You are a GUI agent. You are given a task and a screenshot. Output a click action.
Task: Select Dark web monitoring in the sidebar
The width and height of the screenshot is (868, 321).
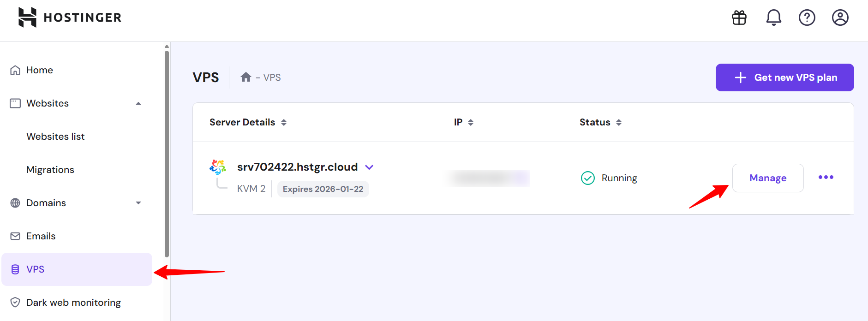coord(73,302)
